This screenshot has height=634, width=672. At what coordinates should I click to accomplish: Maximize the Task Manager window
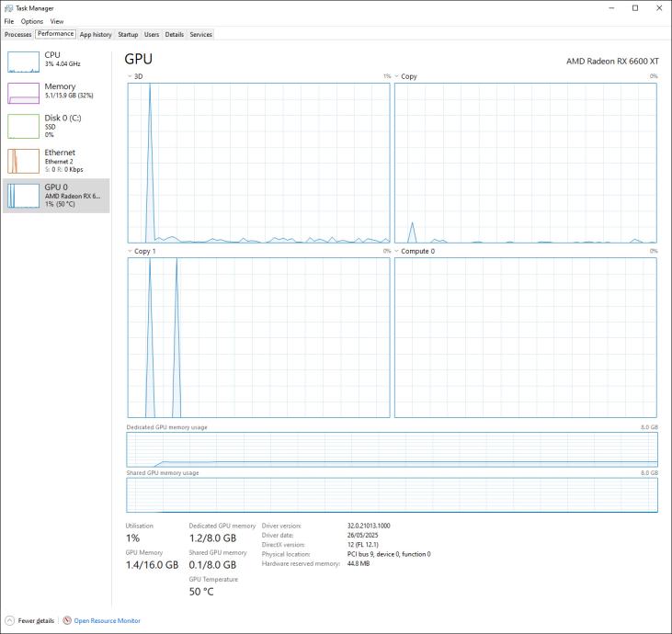[x=635, y=8]
